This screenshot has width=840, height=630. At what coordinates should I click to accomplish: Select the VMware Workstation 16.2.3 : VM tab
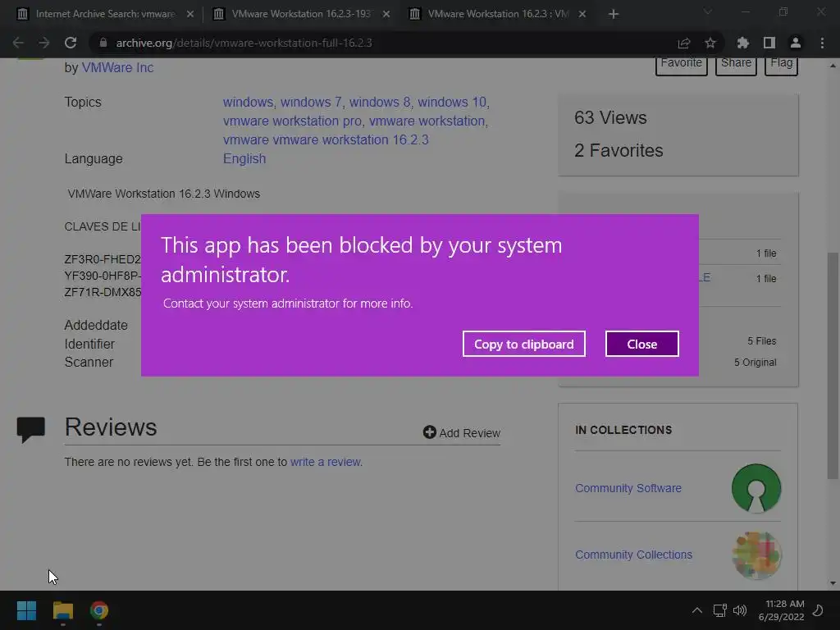(x=498, y=14)
